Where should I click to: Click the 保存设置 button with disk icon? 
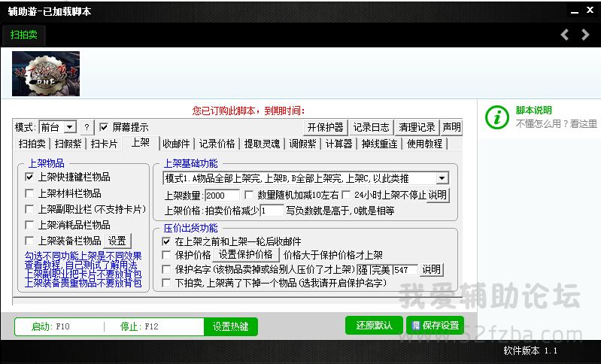(435, 326)
